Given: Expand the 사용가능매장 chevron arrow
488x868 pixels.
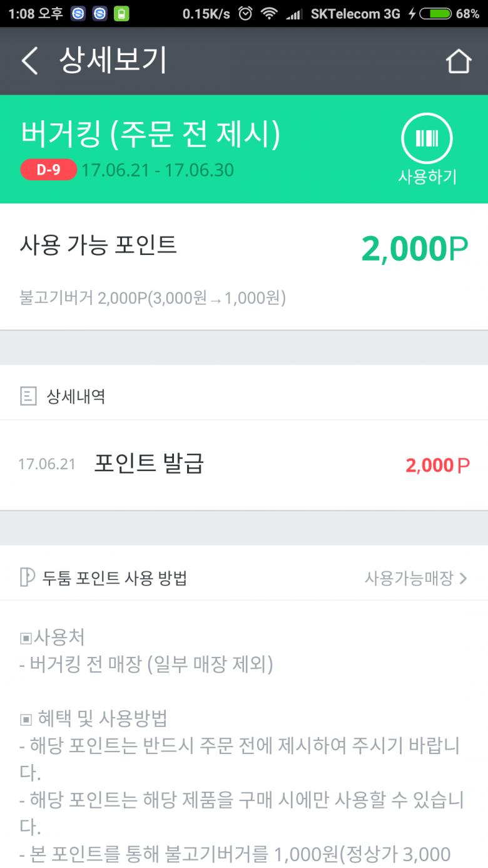Looking at the screenshot, I should pos(463,578).
